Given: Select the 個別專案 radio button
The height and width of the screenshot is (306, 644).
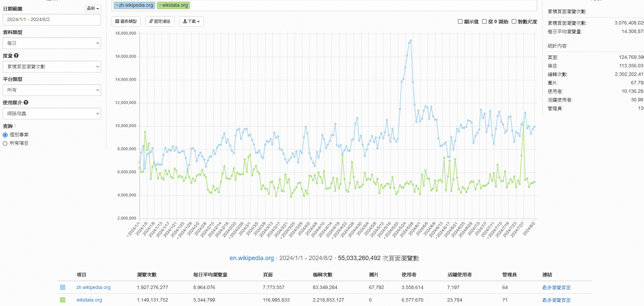Looking at the screenshot, I should pos(5,135).
